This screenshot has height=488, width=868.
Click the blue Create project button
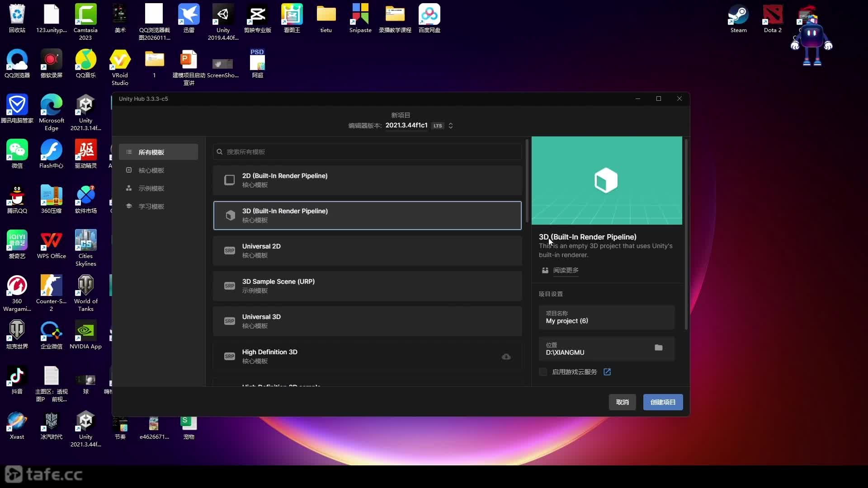coord(663,402)
